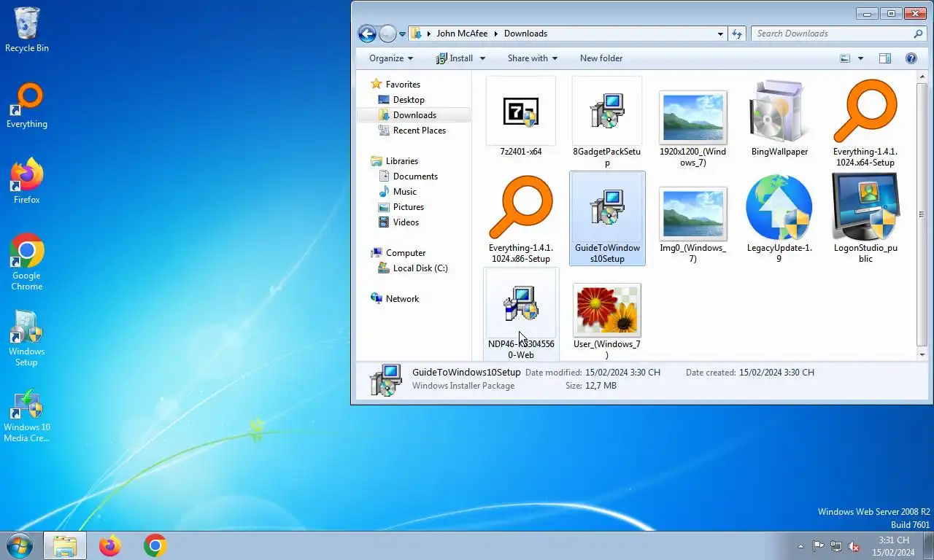This screenshot has height=560, width=934.
Task: Select the LegacyUpdate-1.9 file
Action: (779, 219)
